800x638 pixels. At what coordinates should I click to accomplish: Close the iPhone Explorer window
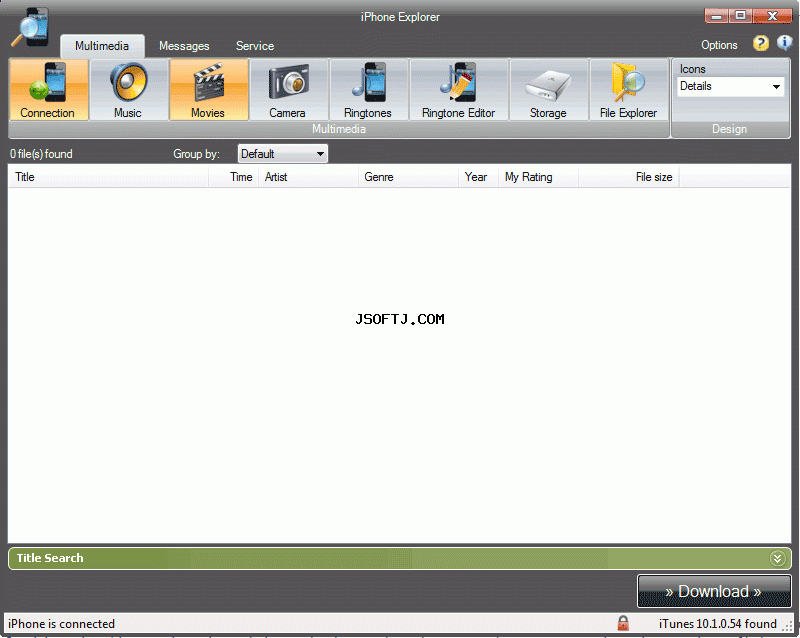[772, 16]
